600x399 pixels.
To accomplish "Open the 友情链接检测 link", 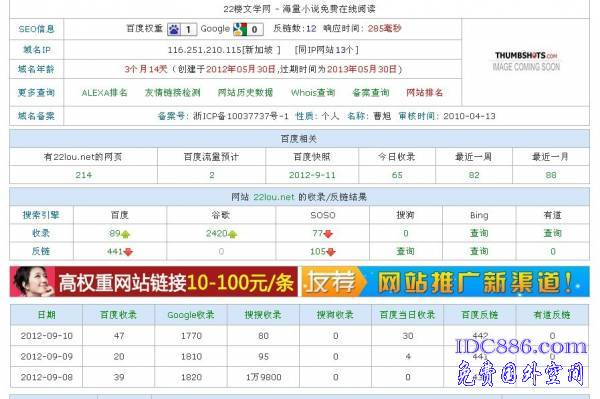I will pyautogui.click(x=173, y=93).
